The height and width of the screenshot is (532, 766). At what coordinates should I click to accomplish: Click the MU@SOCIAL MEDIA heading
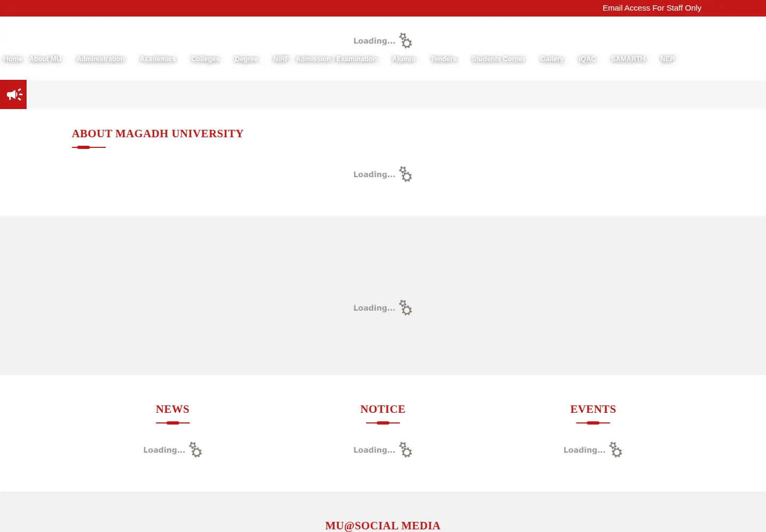383,526
